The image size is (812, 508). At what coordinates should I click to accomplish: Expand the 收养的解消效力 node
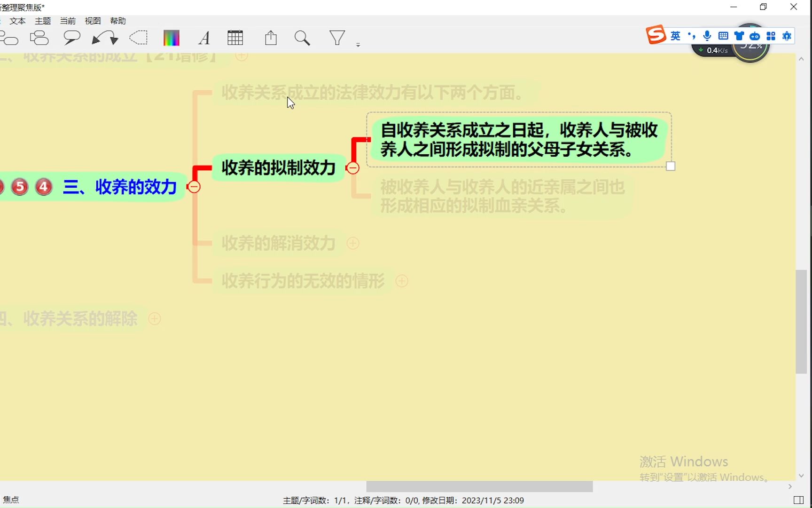point(353,243)
